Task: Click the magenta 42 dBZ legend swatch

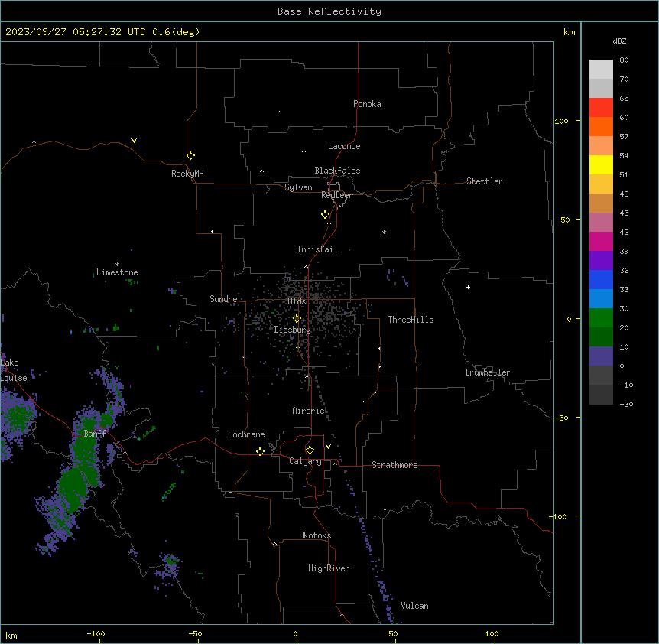Action: point(601,241)
